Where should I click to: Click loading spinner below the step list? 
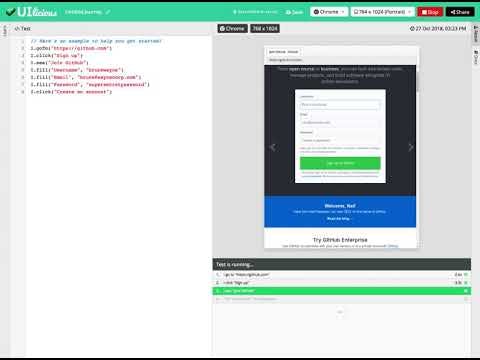(340, 312)
